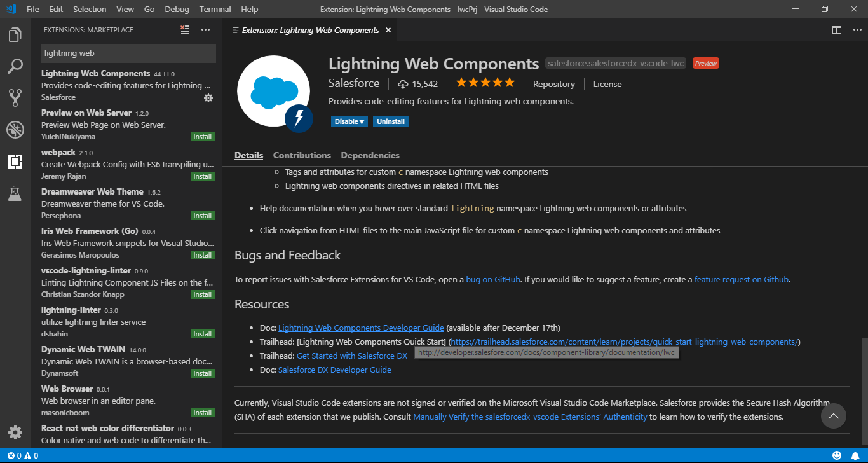Open the View menu
The width and height of the screenshot is (868, 463).
pyautogui.click(x=125, y=9)
